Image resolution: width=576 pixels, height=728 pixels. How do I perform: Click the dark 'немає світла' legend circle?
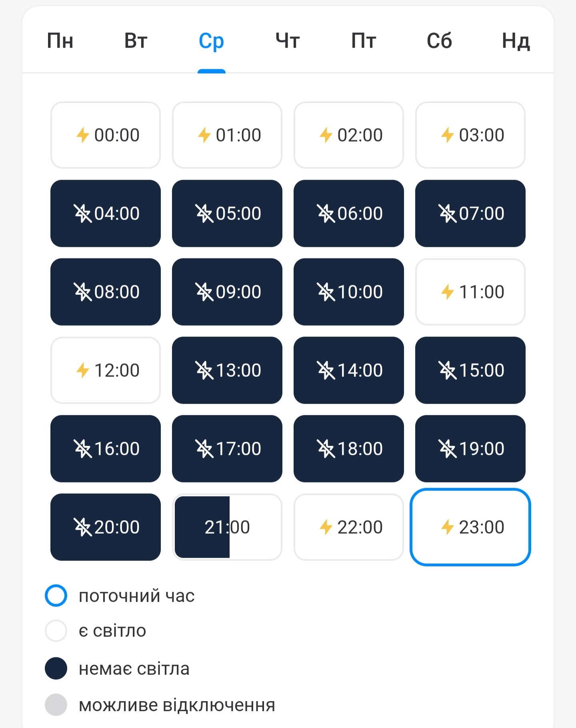click(56, 668)
